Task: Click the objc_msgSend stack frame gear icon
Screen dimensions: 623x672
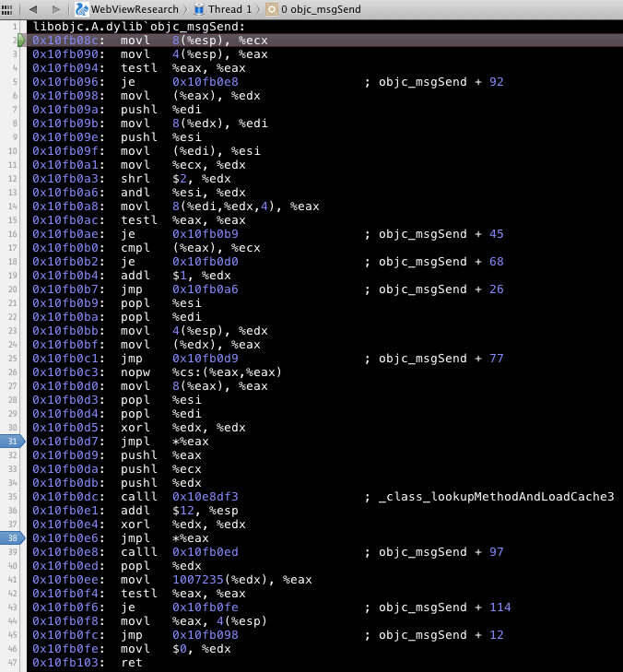Action: pyautogui.click(x=272, y=9)
